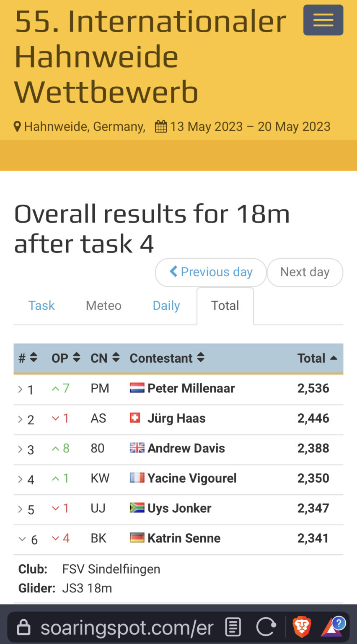Sort by Total column header
Image resolution: width=357 pixels, height=644 pixels.
pyautogui.click(x=317, y=358)
